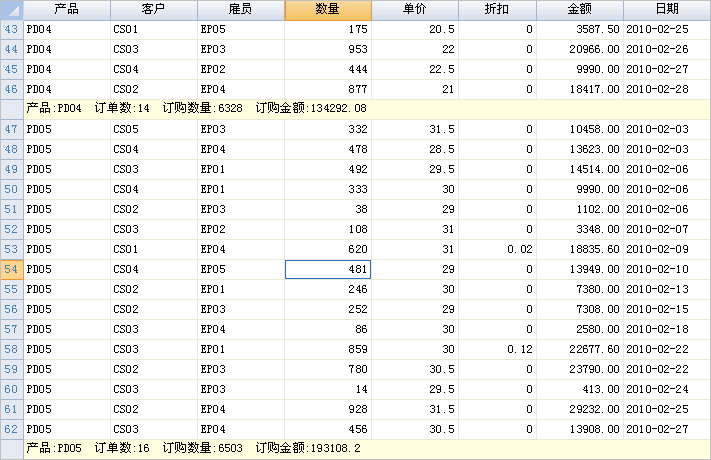
Task: Select row header number 54
Action: coord(12,269)
